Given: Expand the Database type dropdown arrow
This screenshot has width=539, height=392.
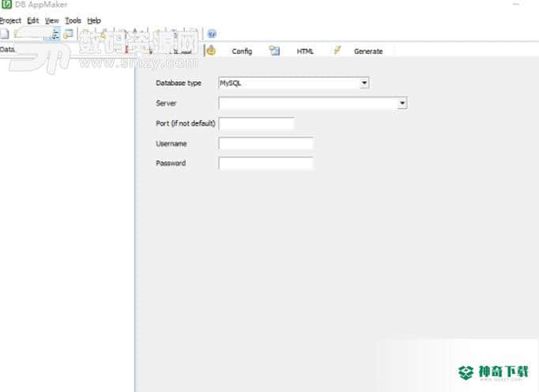Looking at the screenshot, I should click(x=364, y=83).
